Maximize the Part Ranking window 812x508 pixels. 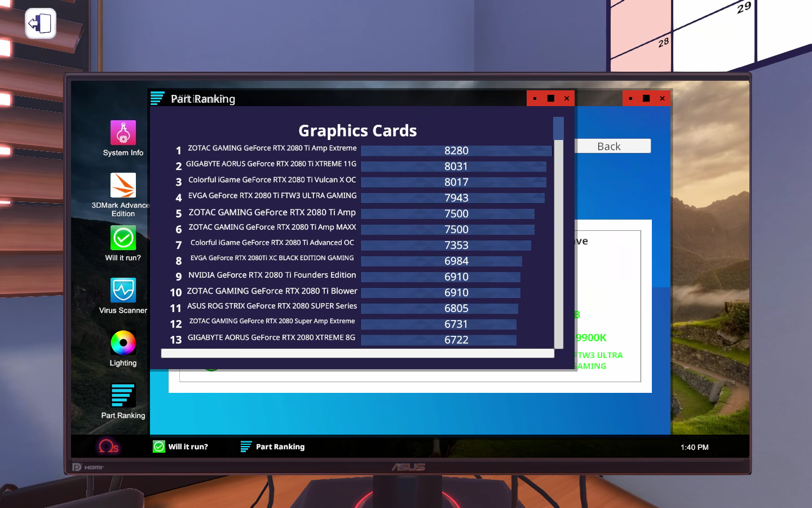tap(551, 98)
